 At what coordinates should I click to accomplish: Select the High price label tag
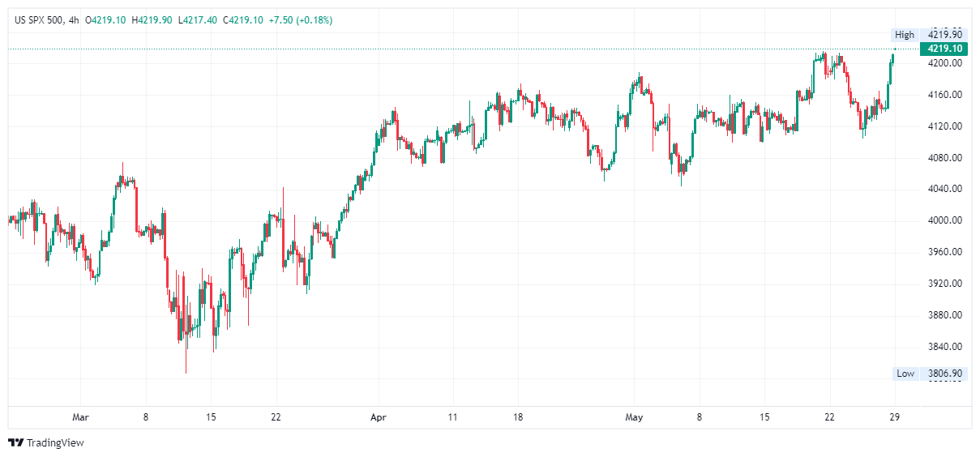pyautogui.click(x=904, y=35)
